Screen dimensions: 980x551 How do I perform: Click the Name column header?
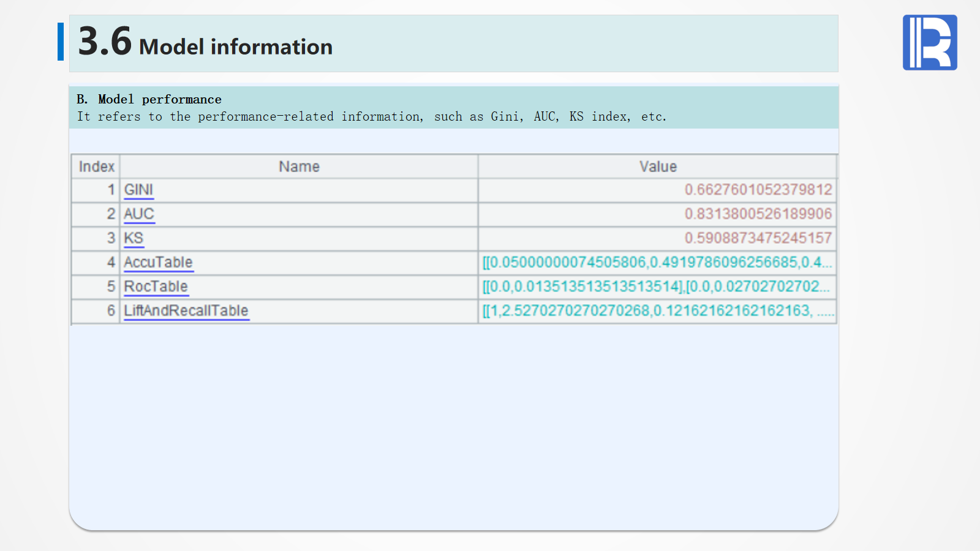pos(299,167)
